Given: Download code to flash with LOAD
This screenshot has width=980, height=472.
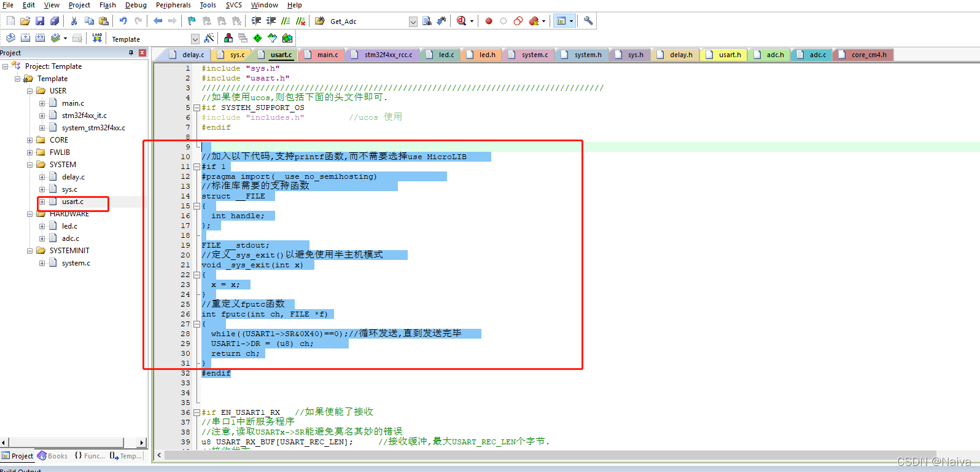Looking at the screenshot, I should tap(97, 38).
